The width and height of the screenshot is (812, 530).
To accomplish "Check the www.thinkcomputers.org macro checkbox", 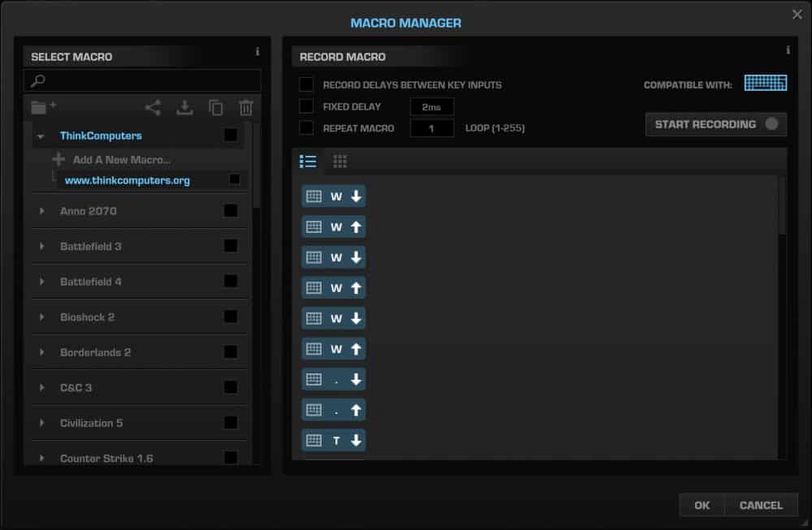I will pos(235,179).
